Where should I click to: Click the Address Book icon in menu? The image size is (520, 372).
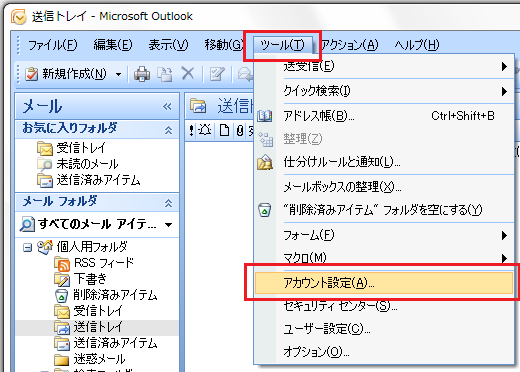(x=265, y=116)
